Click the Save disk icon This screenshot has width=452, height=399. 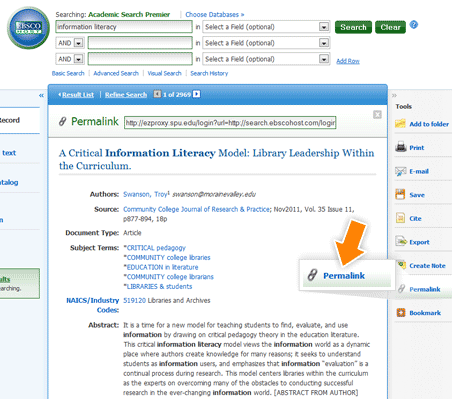pyautogui.click(x=400, y=194)
